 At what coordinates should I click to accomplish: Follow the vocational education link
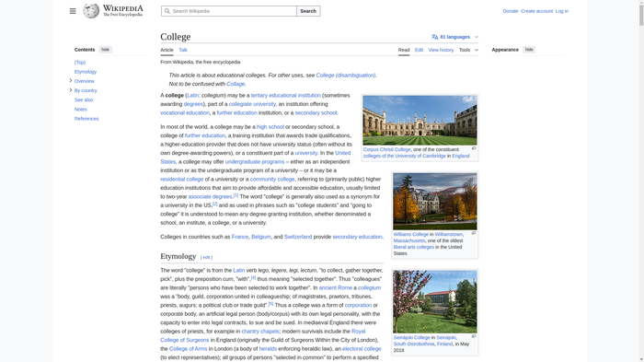(185, 112)
